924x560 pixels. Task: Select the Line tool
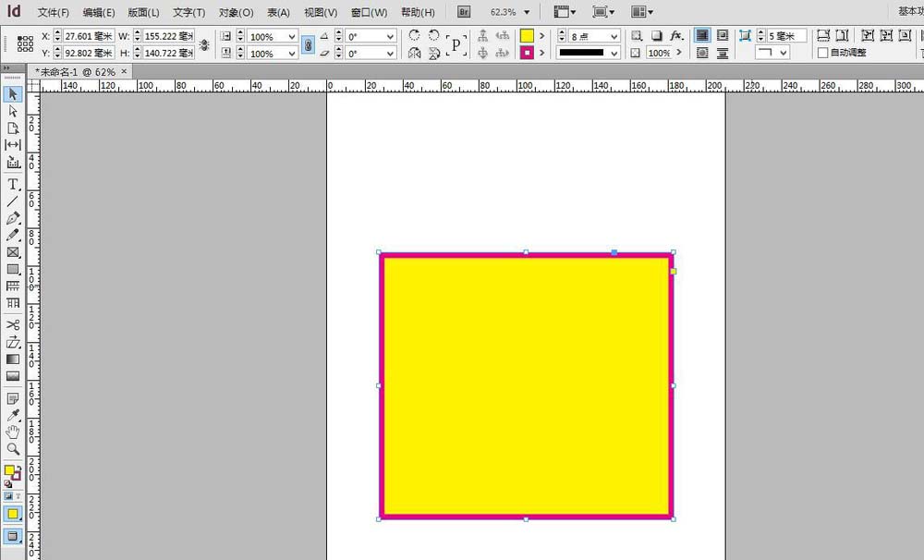pos(13,201)
